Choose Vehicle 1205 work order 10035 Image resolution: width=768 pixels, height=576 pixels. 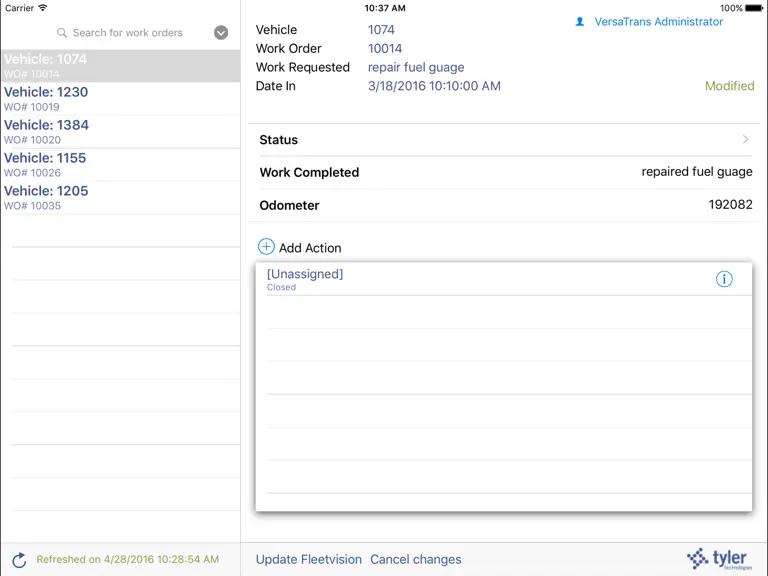pos(120,197)
